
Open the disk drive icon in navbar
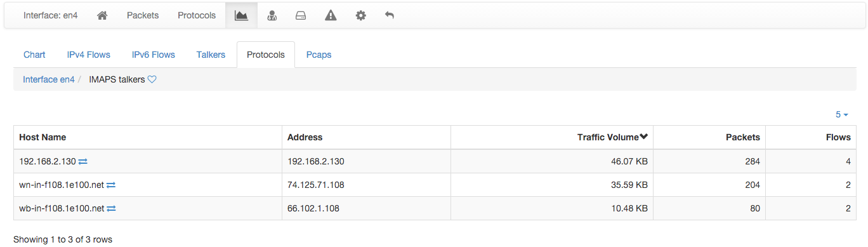point(301,15)
